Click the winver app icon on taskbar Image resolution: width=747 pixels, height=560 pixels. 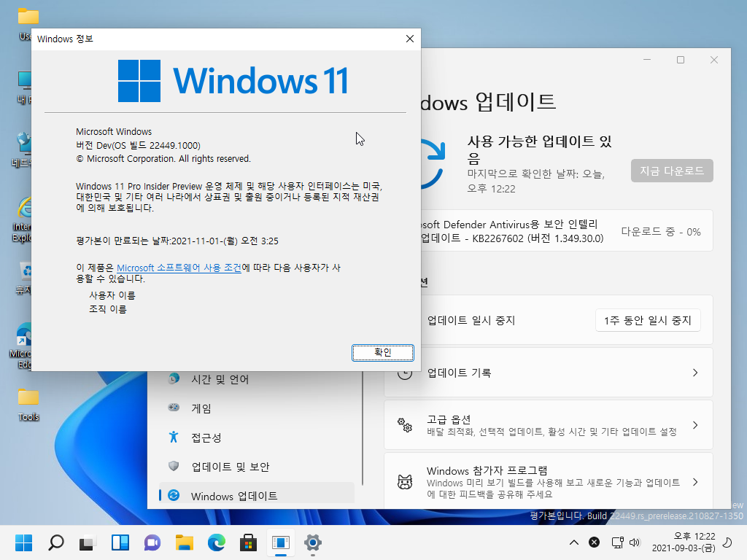click(281, 542)
